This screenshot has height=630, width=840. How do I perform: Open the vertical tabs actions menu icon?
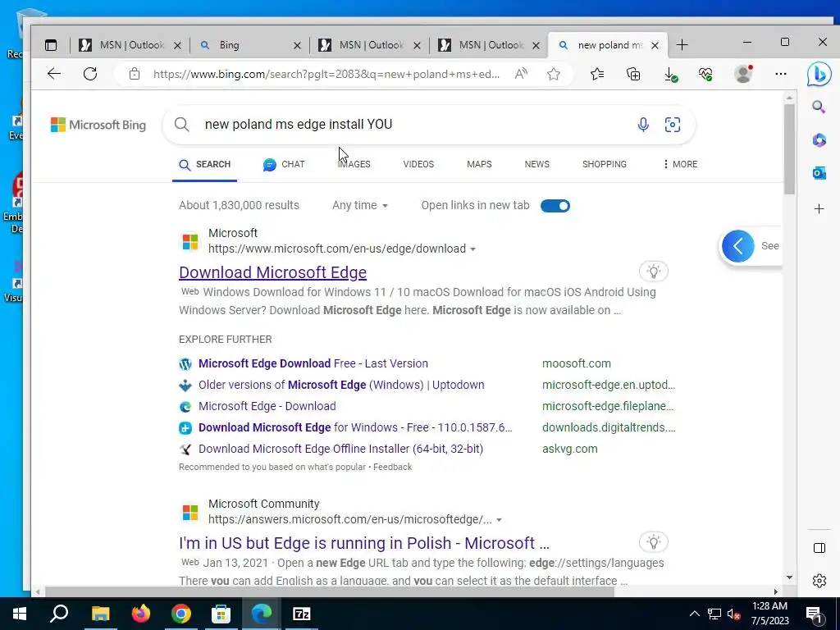click(x=51, y=46)
